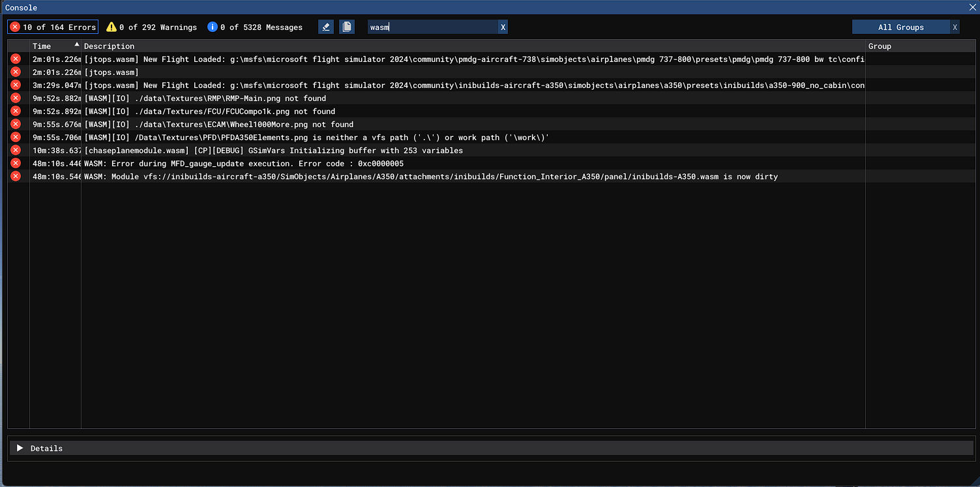Click the Description column header
The image size is (980, 487).
pos(109,46)
